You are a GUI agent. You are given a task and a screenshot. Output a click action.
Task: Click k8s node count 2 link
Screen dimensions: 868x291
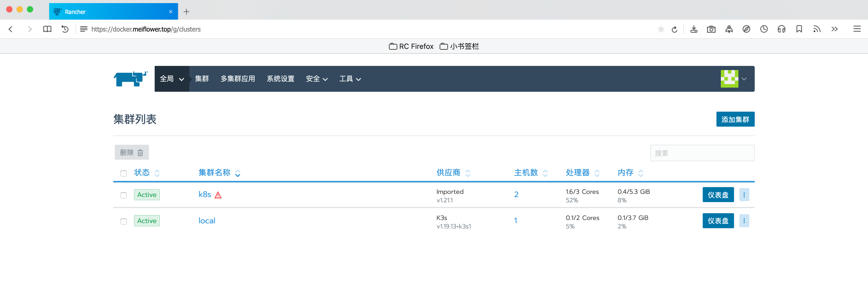(516, 195)
